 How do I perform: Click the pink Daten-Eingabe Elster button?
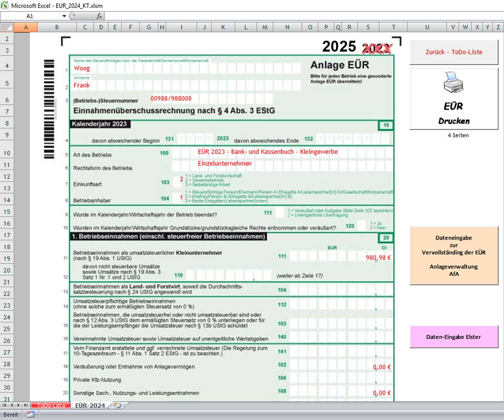(x=454, y=337)
